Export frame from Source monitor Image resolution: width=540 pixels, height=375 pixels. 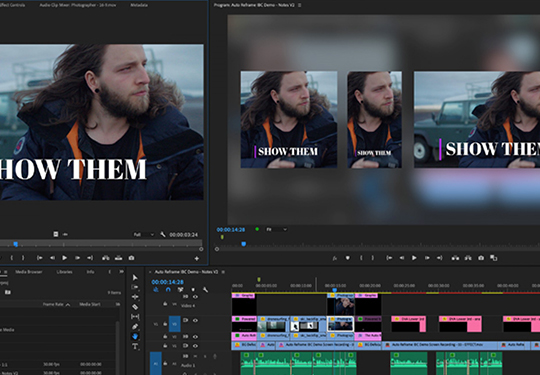(x=131, y=258)
